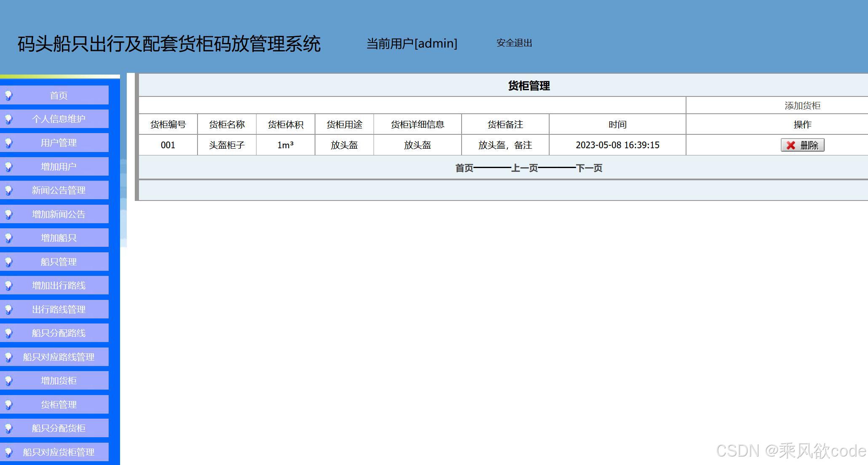
Task: Click the 安全退出 logout link
Action: tap(514, 43)
